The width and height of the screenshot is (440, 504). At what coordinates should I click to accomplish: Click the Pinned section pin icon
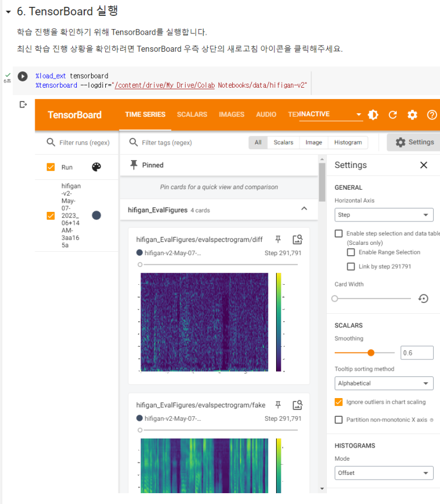(x=134, y=165)
